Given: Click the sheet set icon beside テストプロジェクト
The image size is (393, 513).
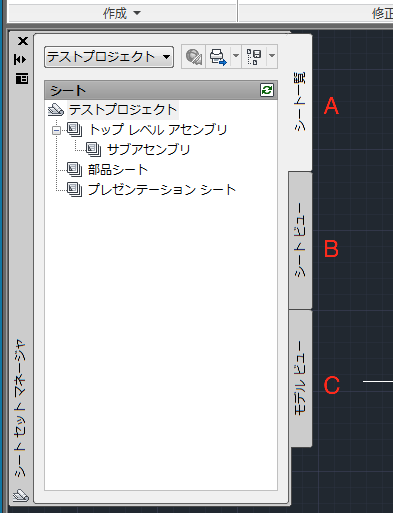Looking at the screenshot, I should click(x=56, y=110).
